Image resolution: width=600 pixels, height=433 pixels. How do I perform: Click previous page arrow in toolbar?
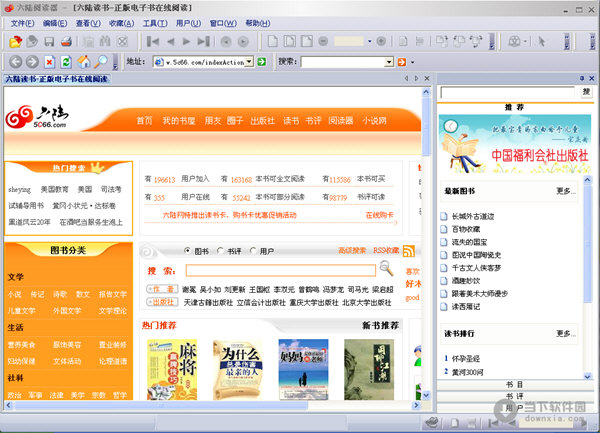coord(171,41)
